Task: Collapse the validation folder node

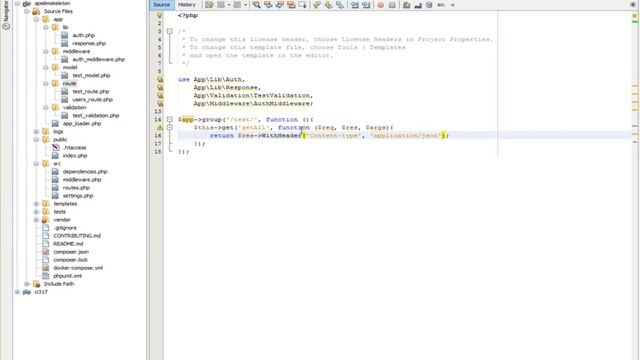Action: [46, 107]
